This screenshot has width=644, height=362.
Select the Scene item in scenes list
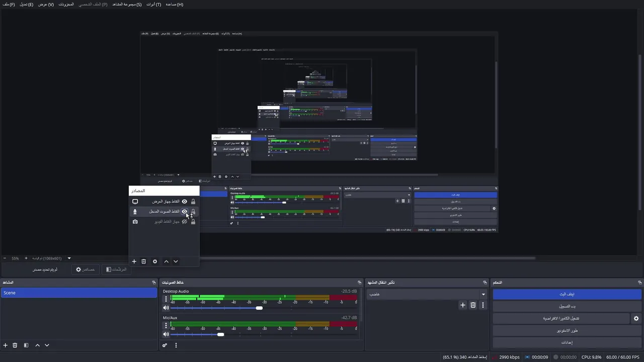(x=78, y=293)
